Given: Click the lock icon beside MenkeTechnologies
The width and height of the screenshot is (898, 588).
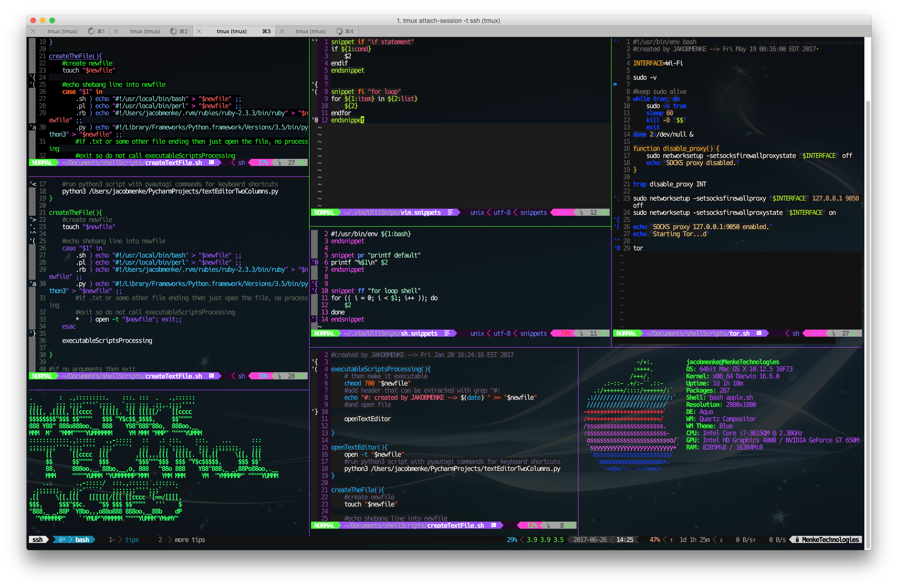Looking at the screenshot, I should 797,540.
